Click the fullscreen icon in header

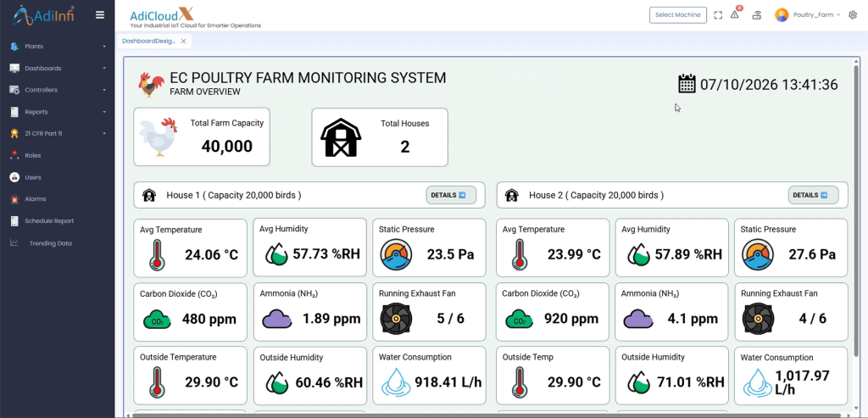718,15
